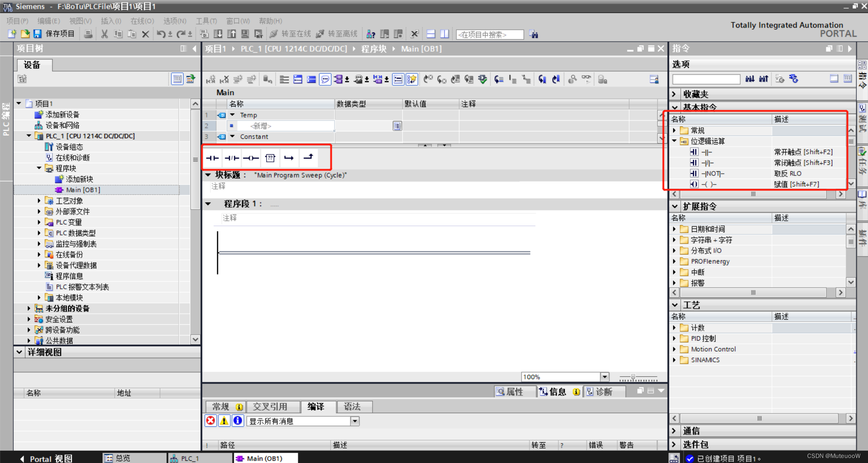
Task: Toggle project tree details list view
Action: (177, 79)
